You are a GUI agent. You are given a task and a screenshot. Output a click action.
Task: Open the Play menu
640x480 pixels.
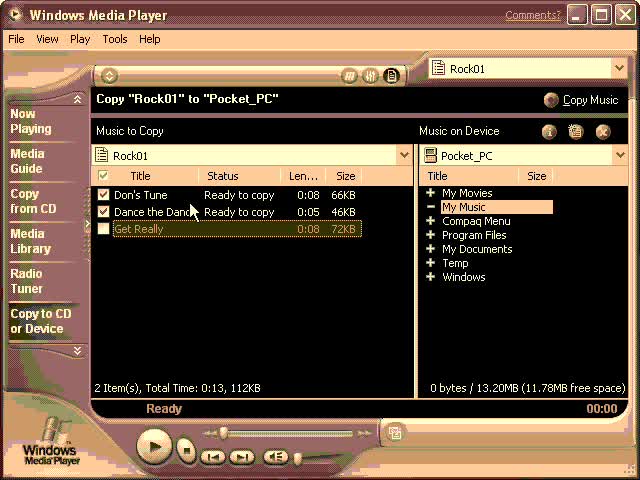tap(80, 39)
